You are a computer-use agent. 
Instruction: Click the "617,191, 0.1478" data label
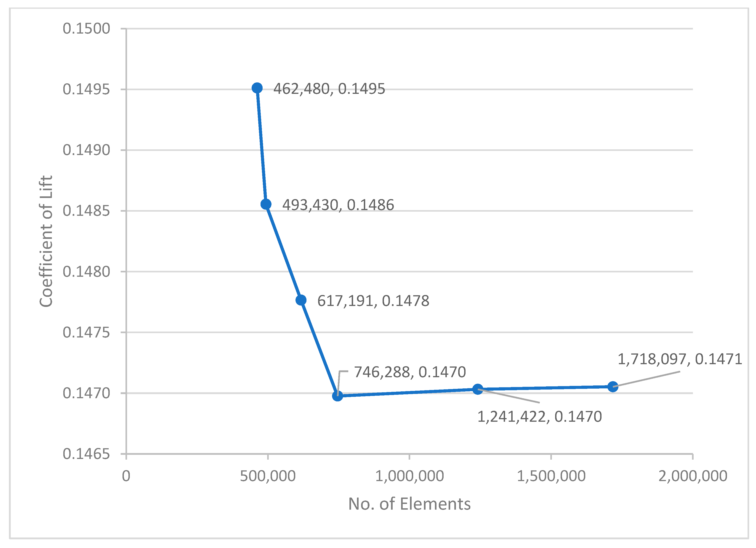pyautogui.click(x=373, y=301)
